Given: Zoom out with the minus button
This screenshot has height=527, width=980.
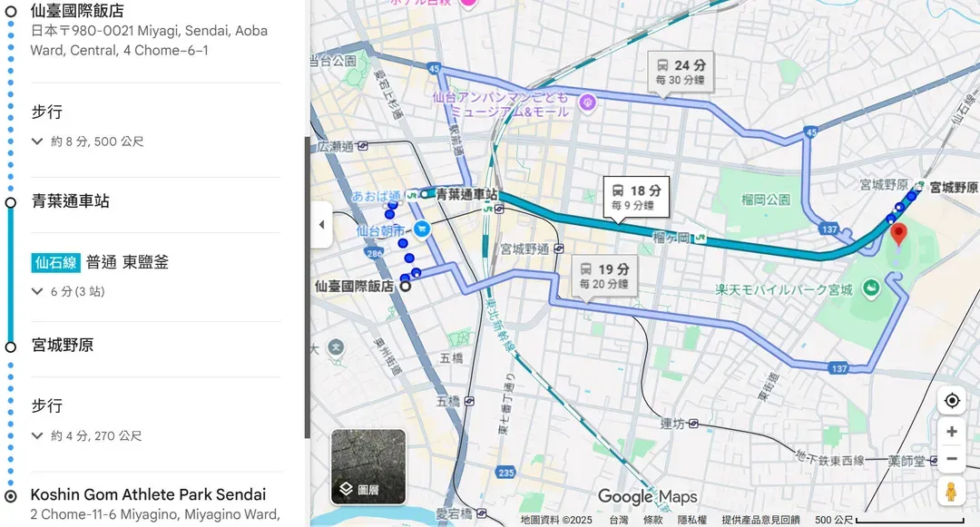Looking at the screenshot, I should pos(951,459).
